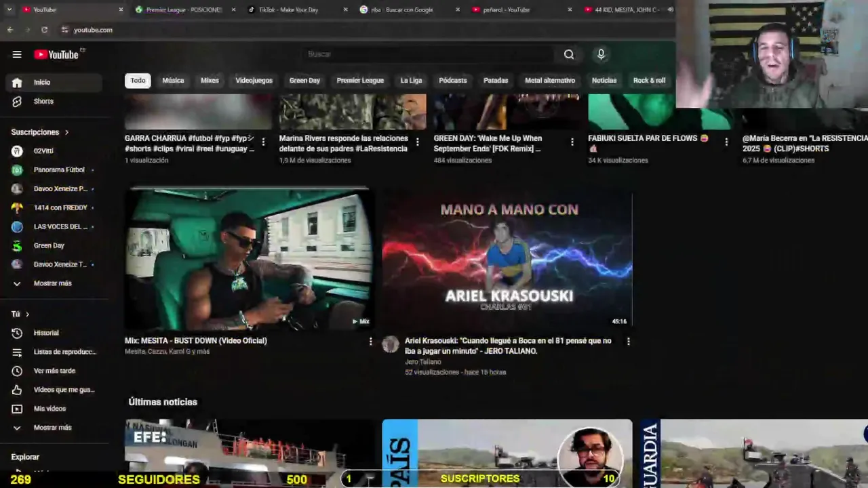Select the Metal alternativo filter chip
868x488 pixels.
click(x=550, y=81)
